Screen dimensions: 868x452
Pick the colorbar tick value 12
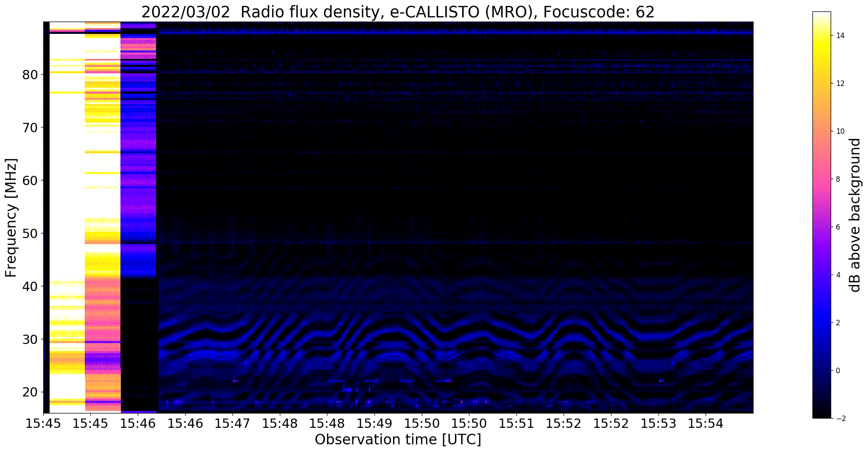tap(840, 83)
